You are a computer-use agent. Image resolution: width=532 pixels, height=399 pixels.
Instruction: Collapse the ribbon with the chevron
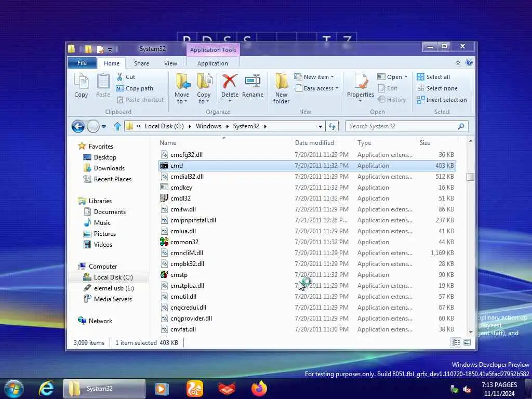pos(458,63)
